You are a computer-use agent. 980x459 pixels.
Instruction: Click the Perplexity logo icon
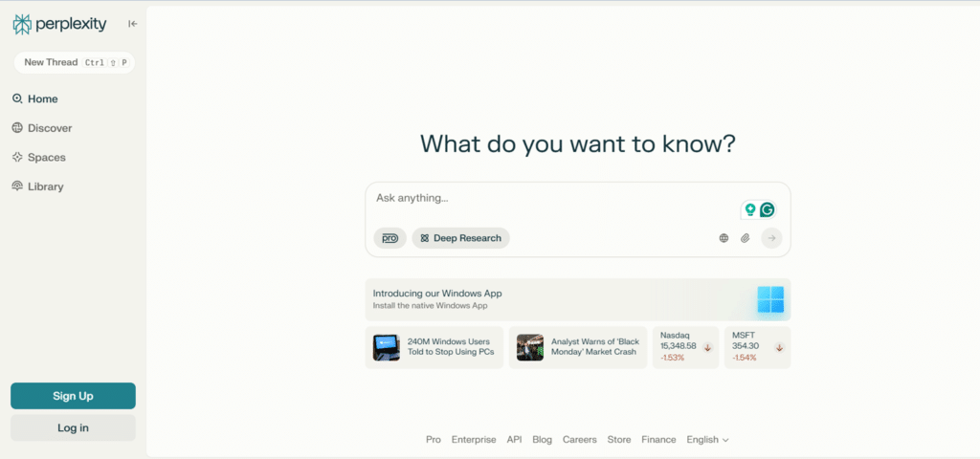point(22,24)
